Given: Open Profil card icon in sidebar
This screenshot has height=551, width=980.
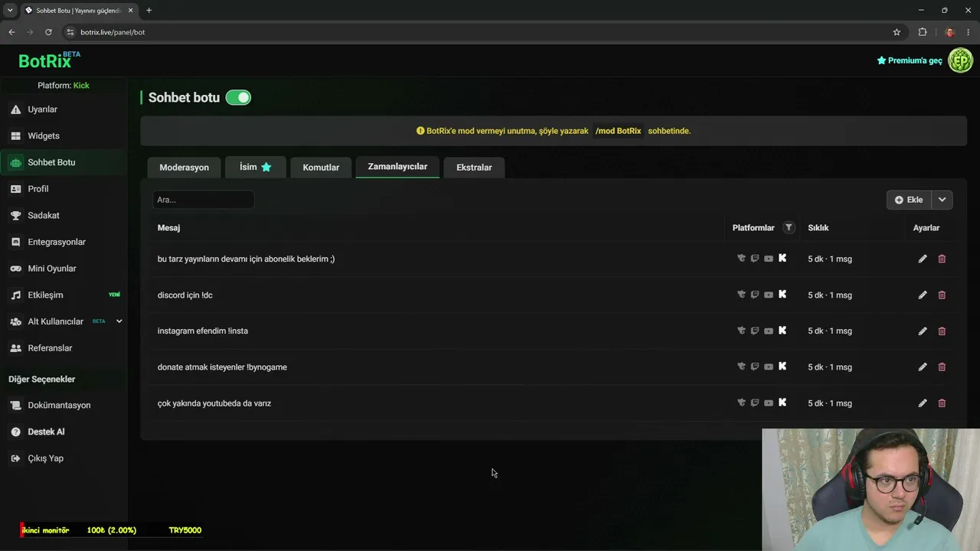Looking at the screenshot, I should pos(15,189).
